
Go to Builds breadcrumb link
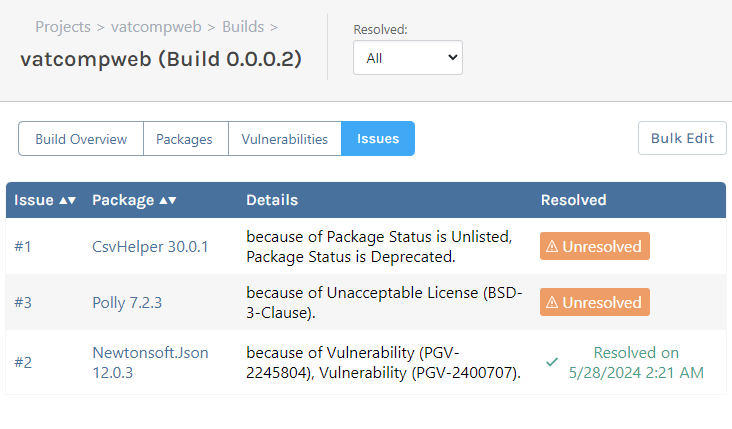coord(243,26)
